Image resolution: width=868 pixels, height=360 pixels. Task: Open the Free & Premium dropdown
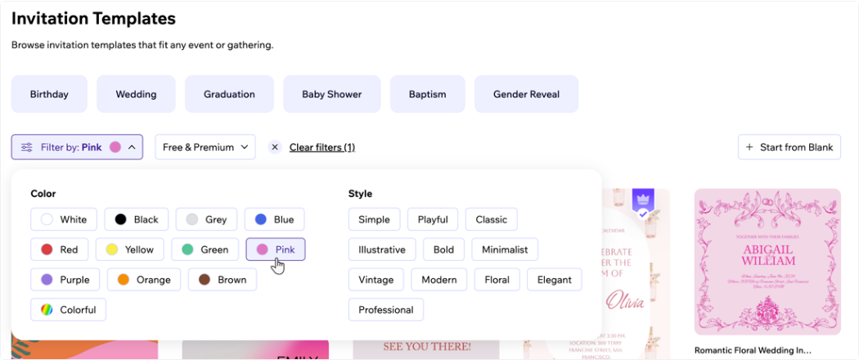click(205, 147)
